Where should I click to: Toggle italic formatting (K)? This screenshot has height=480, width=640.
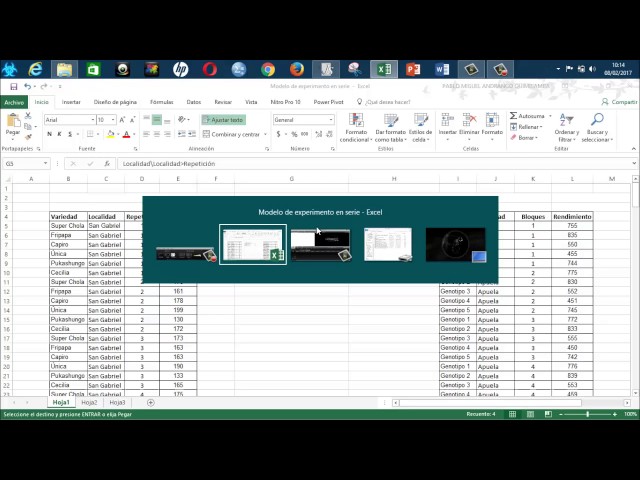[x=60, y=134]
